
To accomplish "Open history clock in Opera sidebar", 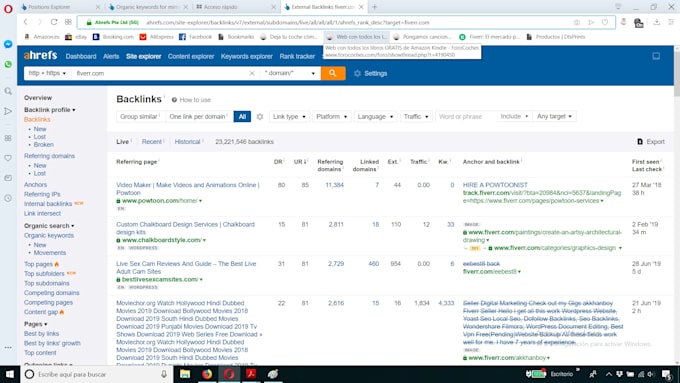I will (8, 198).
